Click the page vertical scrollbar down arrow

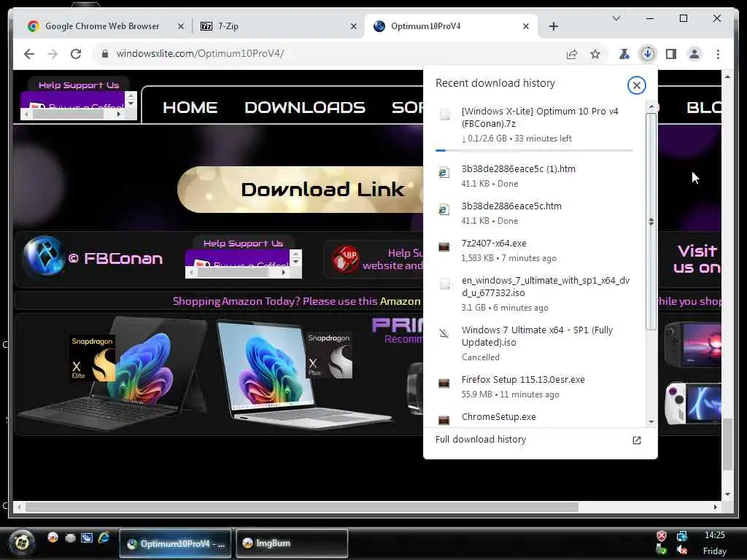click(x=727, y=494)
